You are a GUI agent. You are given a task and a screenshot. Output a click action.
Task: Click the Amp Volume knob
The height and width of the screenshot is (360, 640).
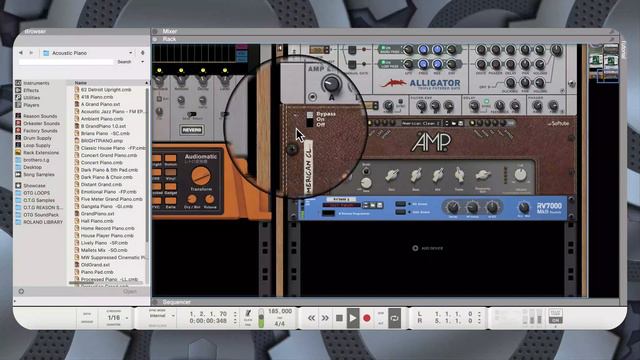click(x=520, y=175)
